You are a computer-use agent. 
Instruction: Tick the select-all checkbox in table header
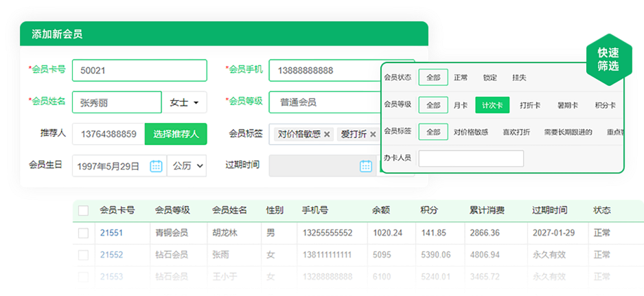83,210
